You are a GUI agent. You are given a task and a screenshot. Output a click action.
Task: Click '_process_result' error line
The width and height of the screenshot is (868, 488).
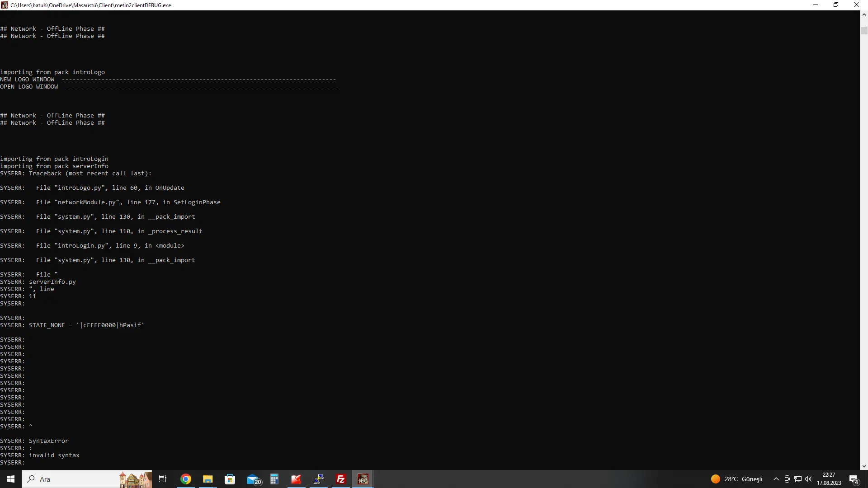click(x=101, y=231)
